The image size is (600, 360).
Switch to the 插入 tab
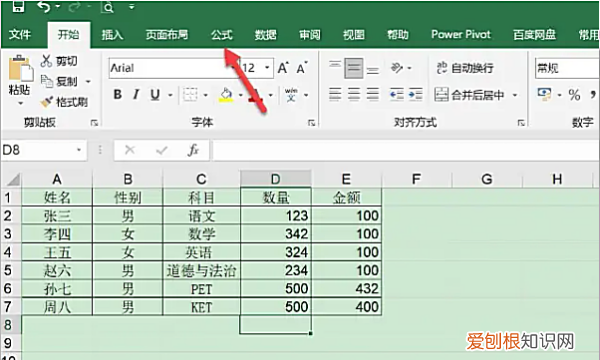(x=112, y=34)
